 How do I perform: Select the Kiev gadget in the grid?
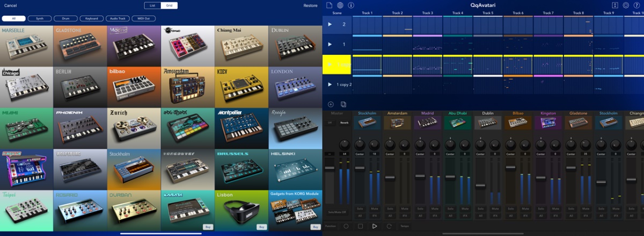241,87
